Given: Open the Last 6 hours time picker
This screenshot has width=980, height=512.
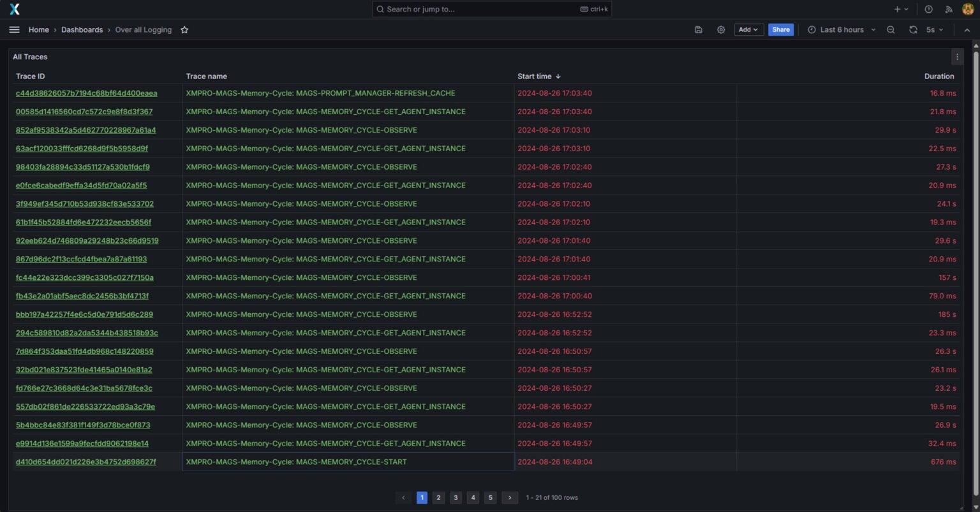Looking at the screenshot, I should [x=841, y=30].
